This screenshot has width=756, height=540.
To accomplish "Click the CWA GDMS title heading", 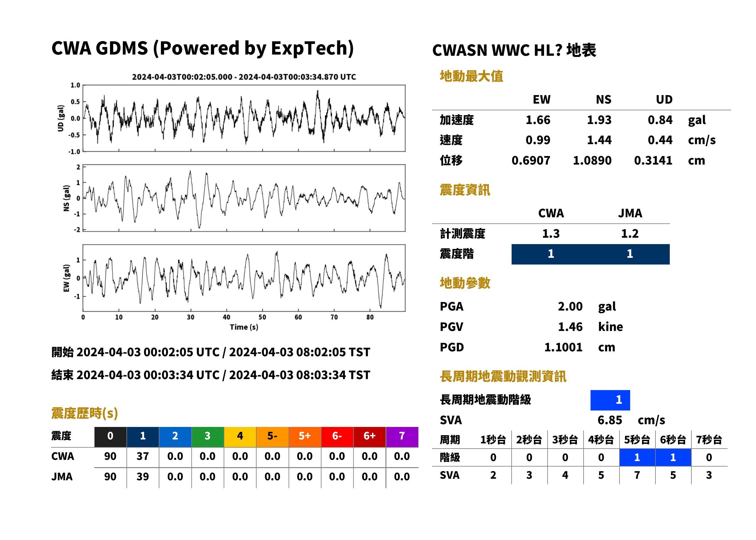I will coord(202,48).
